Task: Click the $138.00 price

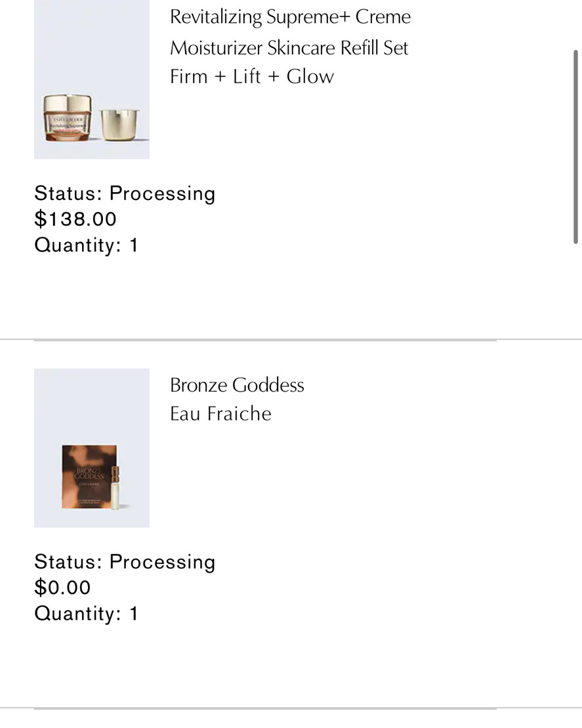Action: click(x=75, y=219)
